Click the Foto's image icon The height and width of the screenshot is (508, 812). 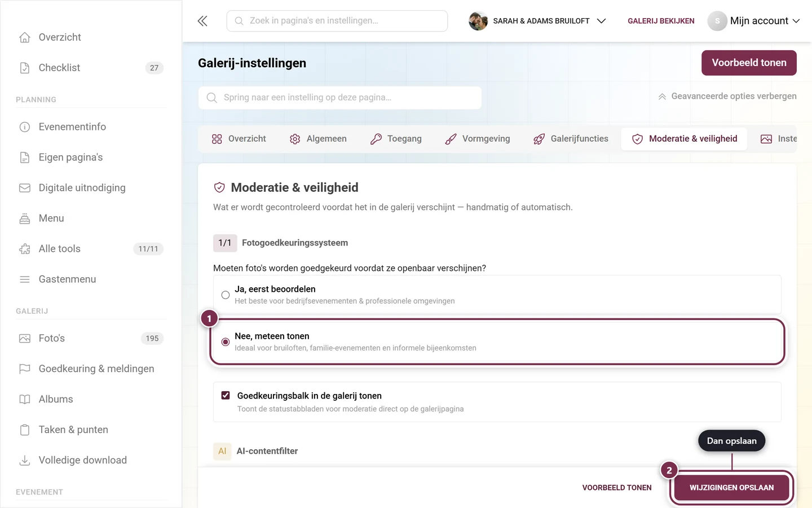coord(25,339)
